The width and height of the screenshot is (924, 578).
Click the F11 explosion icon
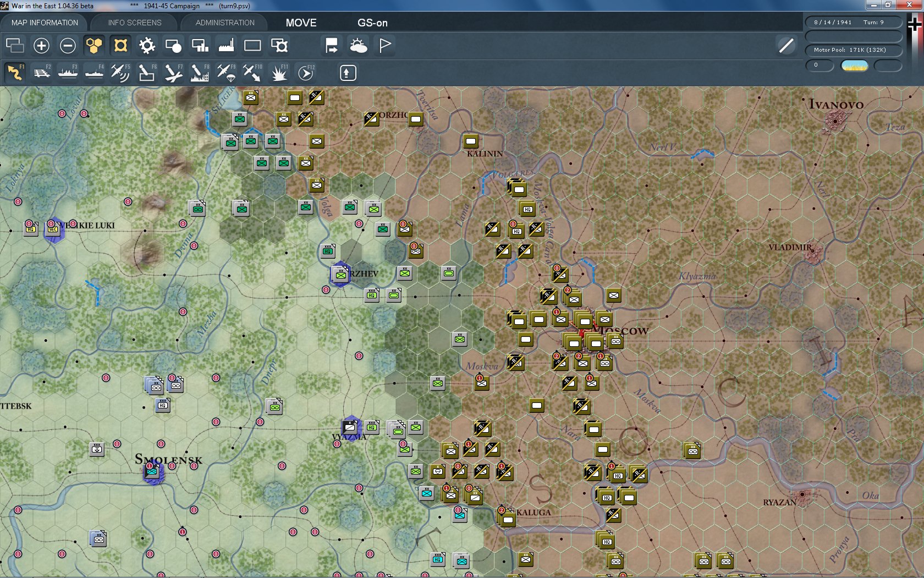[279, 73]
